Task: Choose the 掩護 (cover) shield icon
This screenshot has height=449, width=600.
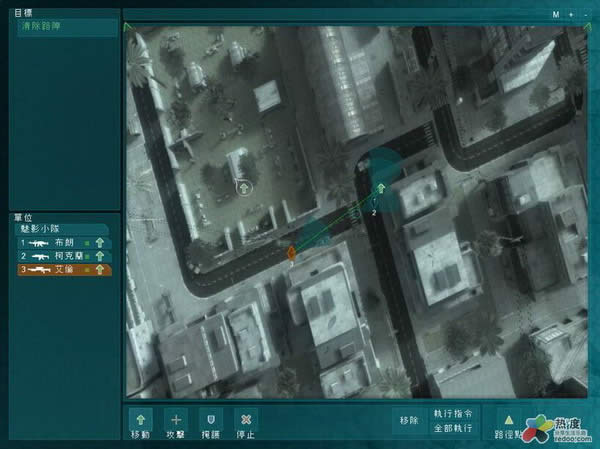Action: [210, 420]
